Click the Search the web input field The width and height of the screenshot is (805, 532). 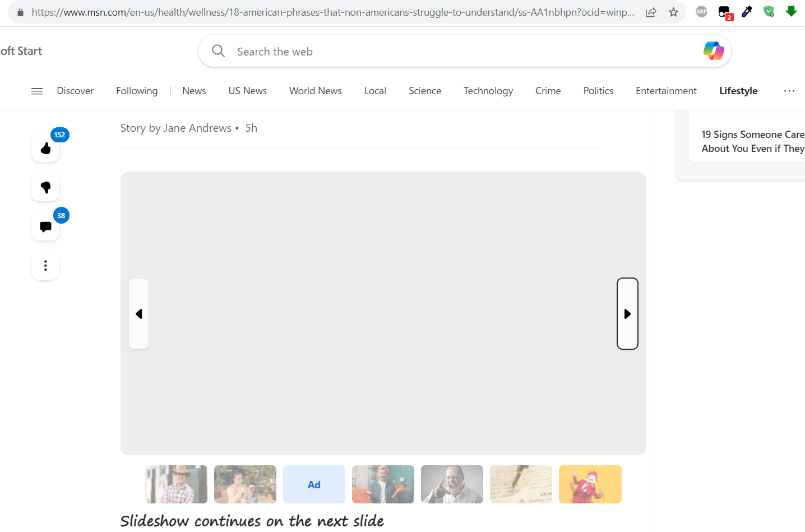tap(448, 52)
